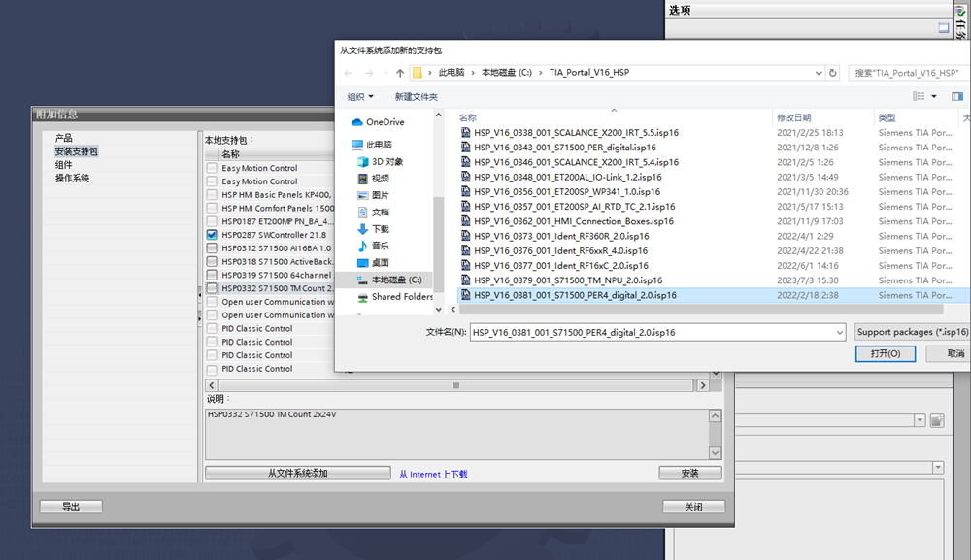971x560 pixels.
Task: Click 导出 button
Action: click(71, 507)
